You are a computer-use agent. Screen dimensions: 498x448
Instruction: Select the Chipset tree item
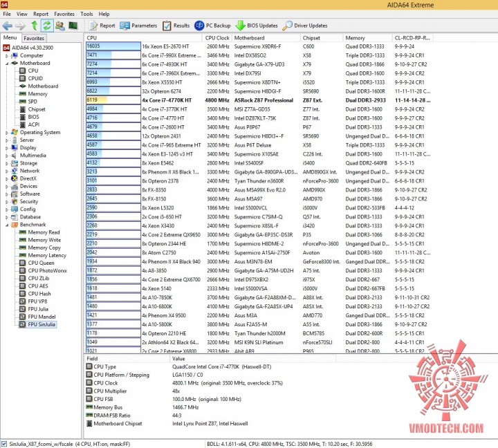33,109
